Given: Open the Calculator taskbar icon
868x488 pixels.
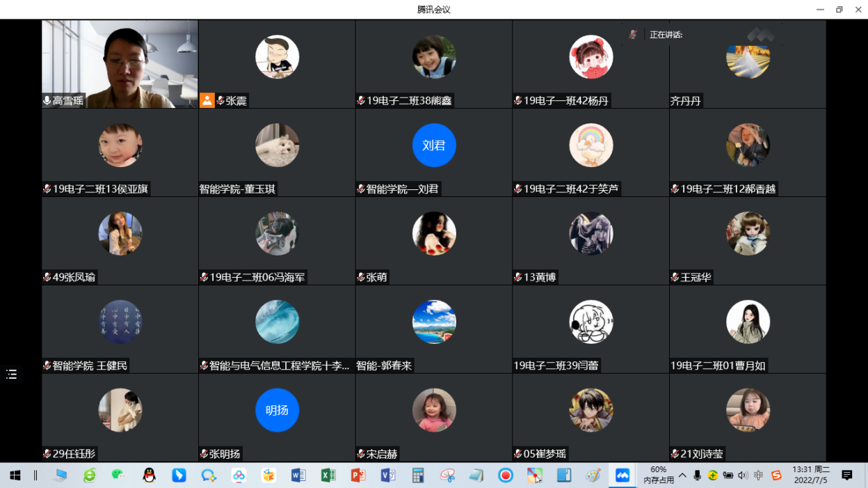Looking at the screenshot, I should [418, 475].
